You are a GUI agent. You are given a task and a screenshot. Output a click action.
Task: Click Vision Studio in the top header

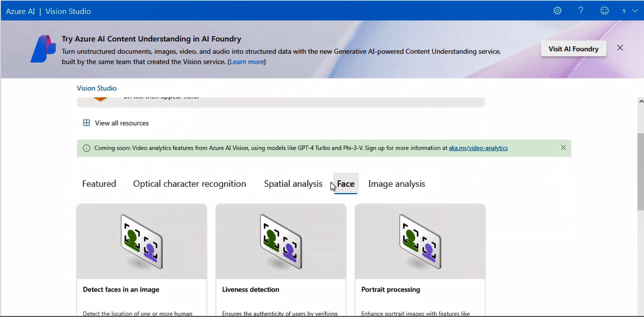pyautogui.click(x=68, y=11)
